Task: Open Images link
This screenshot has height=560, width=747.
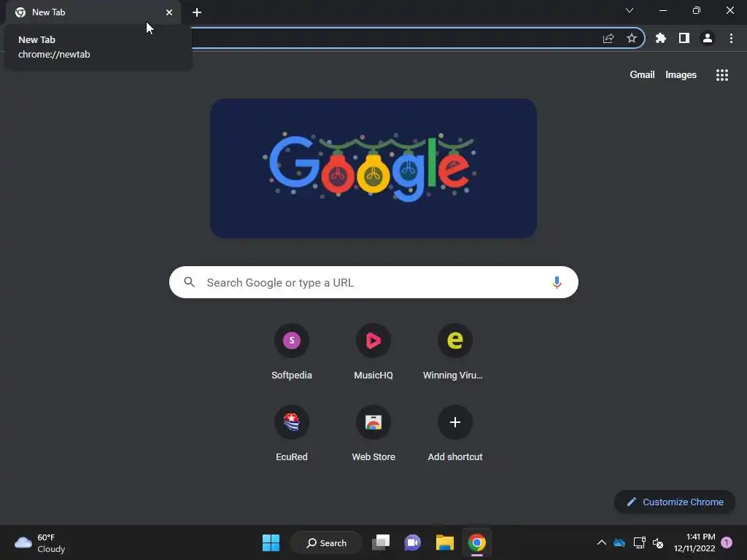Action: [681, 75]
